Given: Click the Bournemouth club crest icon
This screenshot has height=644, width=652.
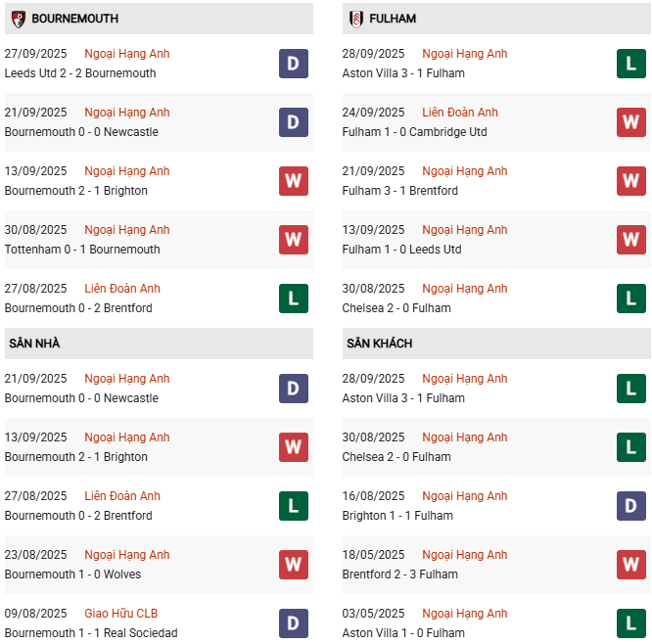Looking at the screenshot, I should coord(19,19).
